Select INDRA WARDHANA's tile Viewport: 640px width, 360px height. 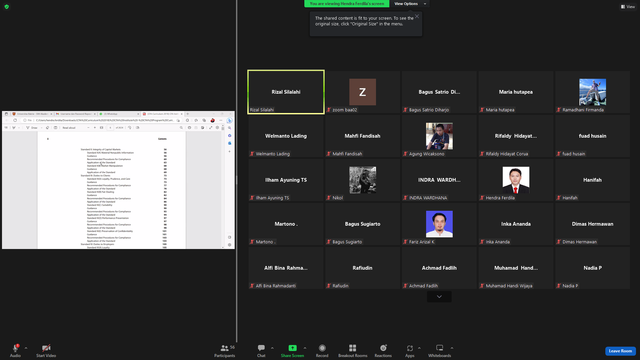click(x=439, y=180)
